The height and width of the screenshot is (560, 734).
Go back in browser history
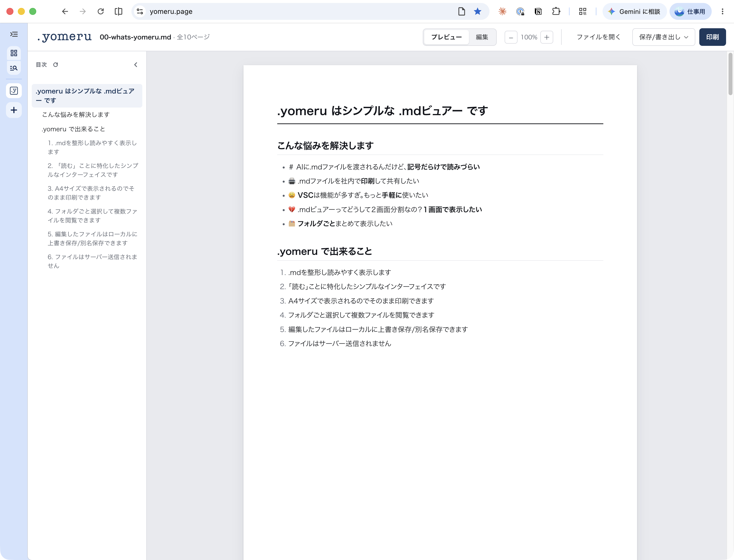pos(65,11)
